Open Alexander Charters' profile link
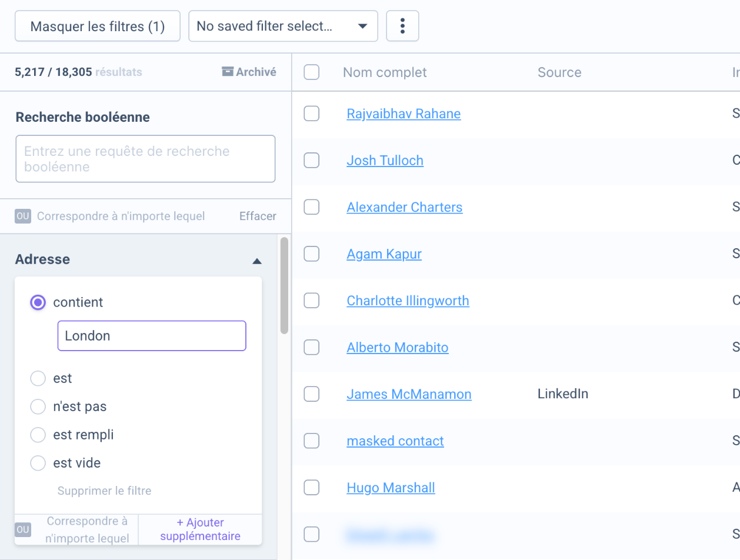Image resolution: width=740 pixels, height=560 pixels. 404,207
